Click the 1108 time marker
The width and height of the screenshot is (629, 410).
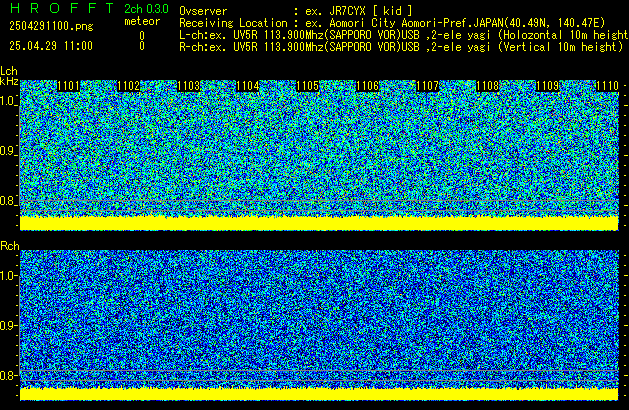[x=487, y=86]
